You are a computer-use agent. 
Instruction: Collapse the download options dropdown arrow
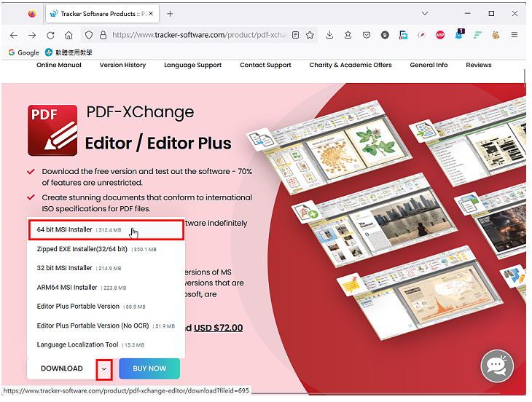click(104, 369)
